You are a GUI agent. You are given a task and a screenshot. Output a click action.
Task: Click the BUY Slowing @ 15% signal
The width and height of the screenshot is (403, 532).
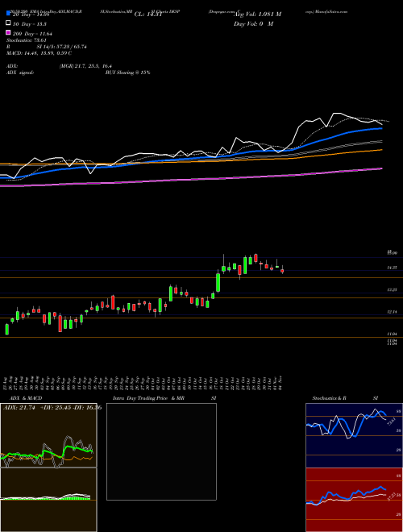127,73
